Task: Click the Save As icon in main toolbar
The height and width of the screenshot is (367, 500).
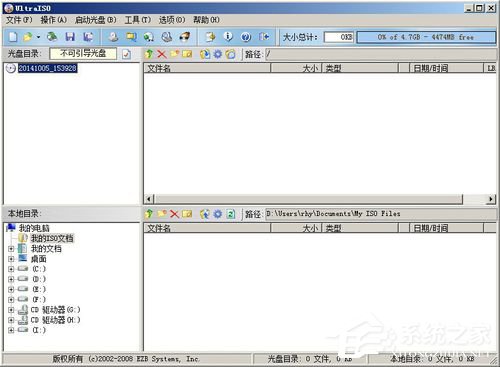Action: click(88, 37)
